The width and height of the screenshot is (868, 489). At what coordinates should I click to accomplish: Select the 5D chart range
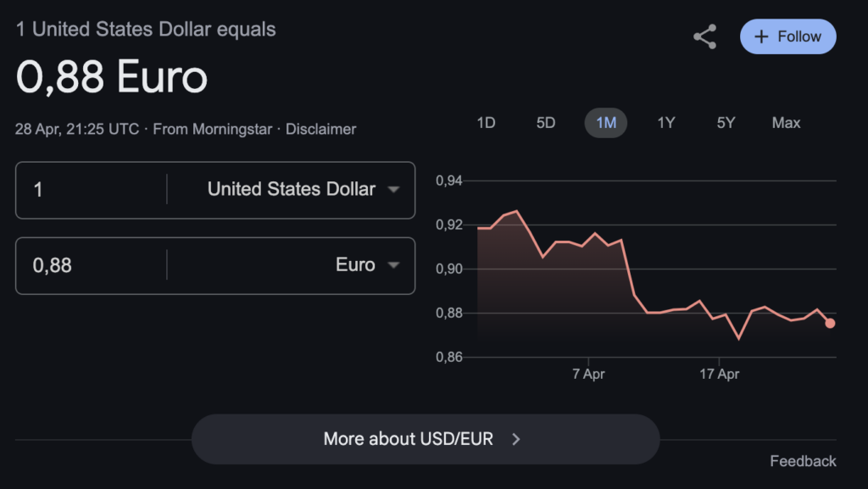coord(546,123)
